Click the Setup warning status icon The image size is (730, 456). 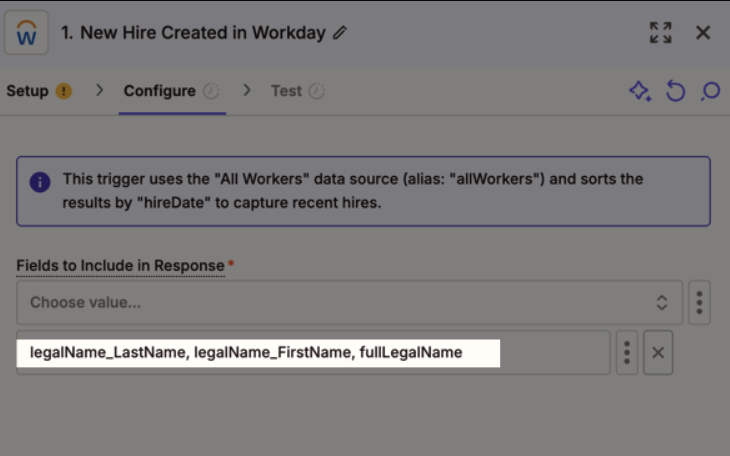[x=64, y=91]
